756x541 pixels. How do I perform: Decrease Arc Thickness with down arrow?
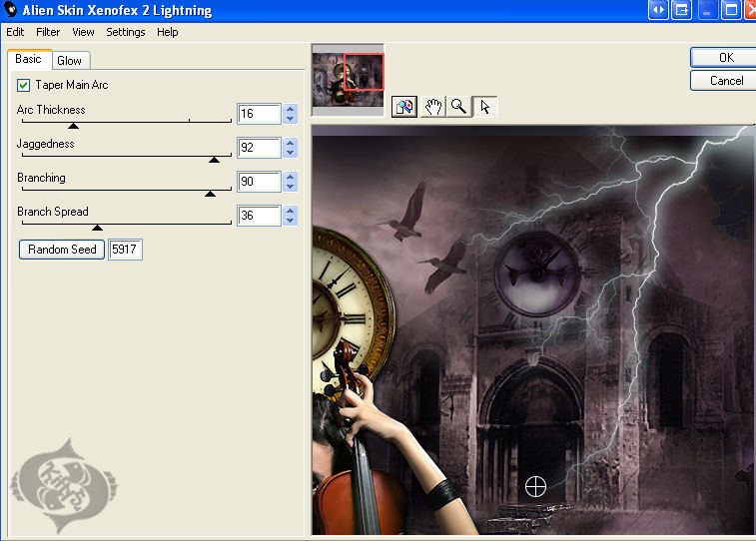pos(290,119)
